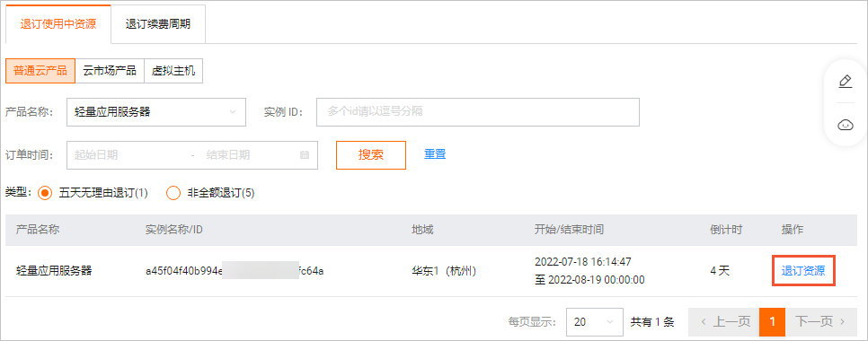Switch to 退订续费周期 tab
The image size is (868, 341).
[158, 24]
